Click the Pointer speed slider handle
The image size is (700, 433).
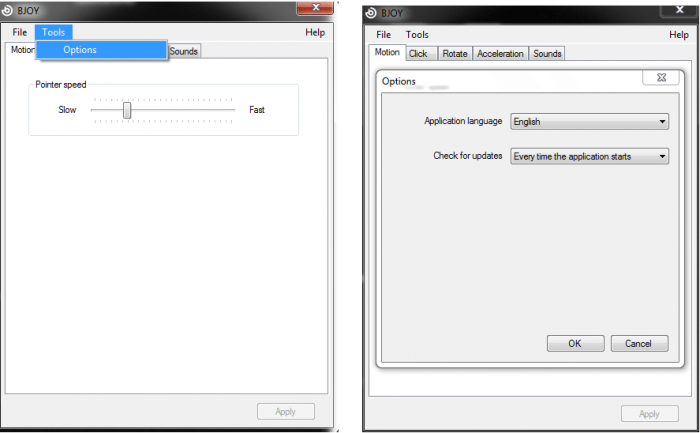tap(127, 110)
